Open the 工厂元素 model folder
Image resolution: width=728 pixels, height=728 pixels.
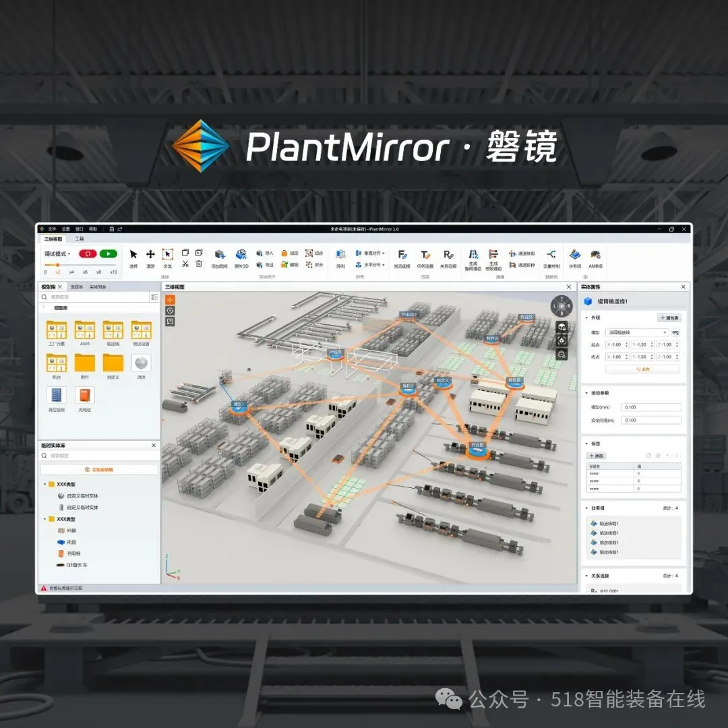[x=57, y=330]
